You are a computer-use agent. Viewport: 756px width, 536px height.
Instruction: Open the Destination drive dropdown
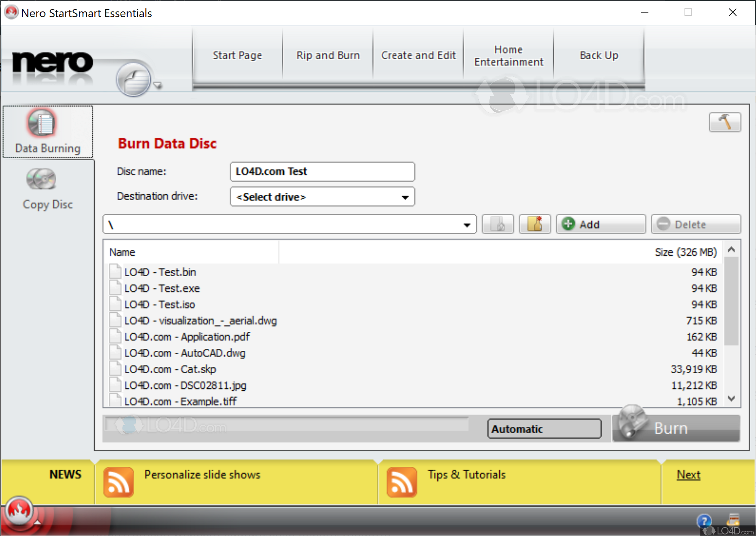(x=322, y=197)
